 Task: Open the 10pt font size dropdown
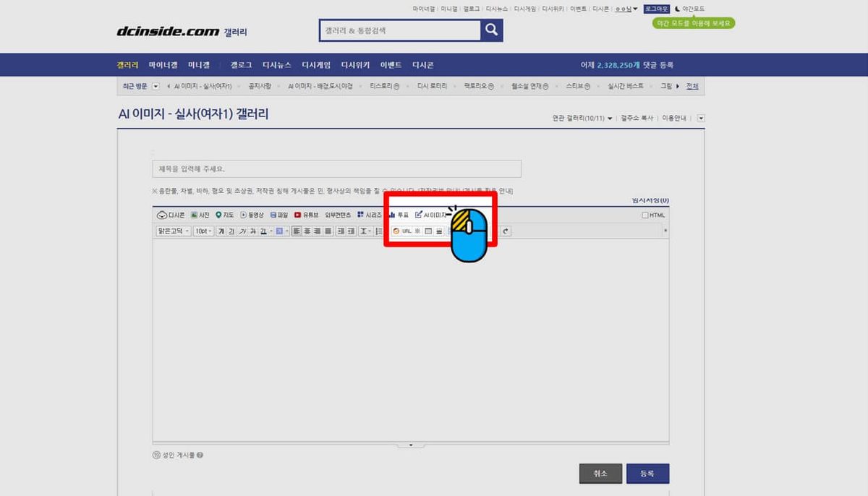(x=204, y=231)
